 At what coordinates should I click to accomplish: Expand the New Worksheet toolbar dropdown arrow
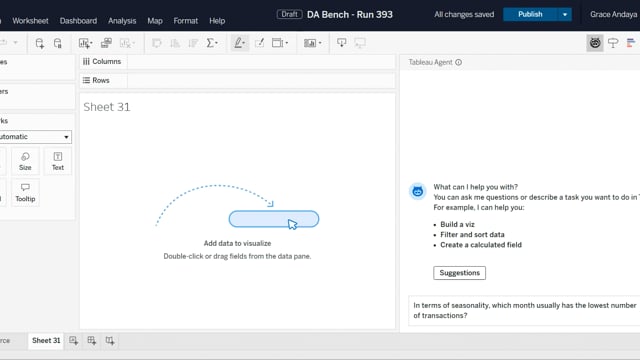tap(91, 43)
